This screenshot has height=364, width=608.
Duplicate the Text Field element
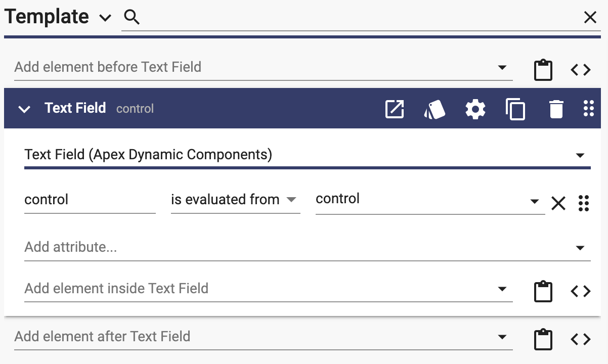click(x=515, y=109)
